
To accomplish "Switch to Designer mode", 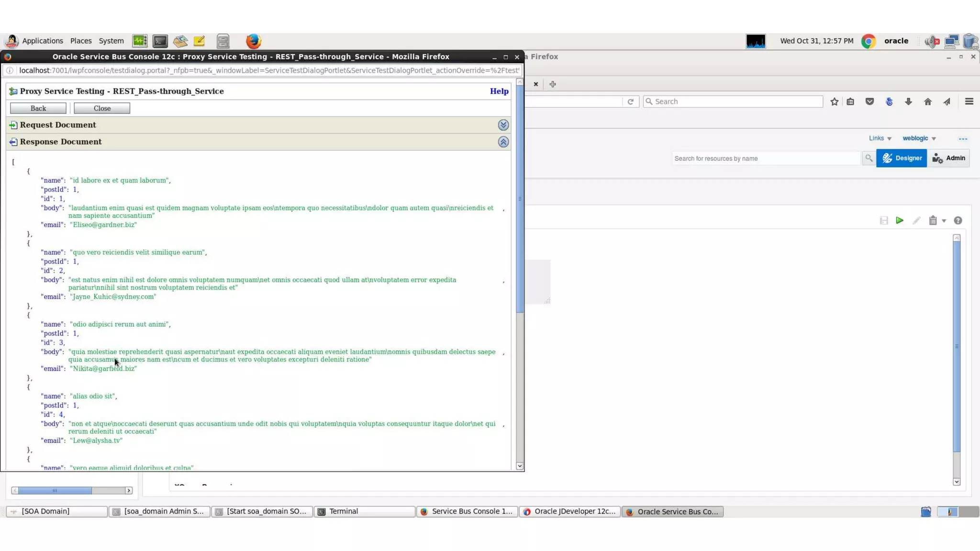I will tap(902, 158).
